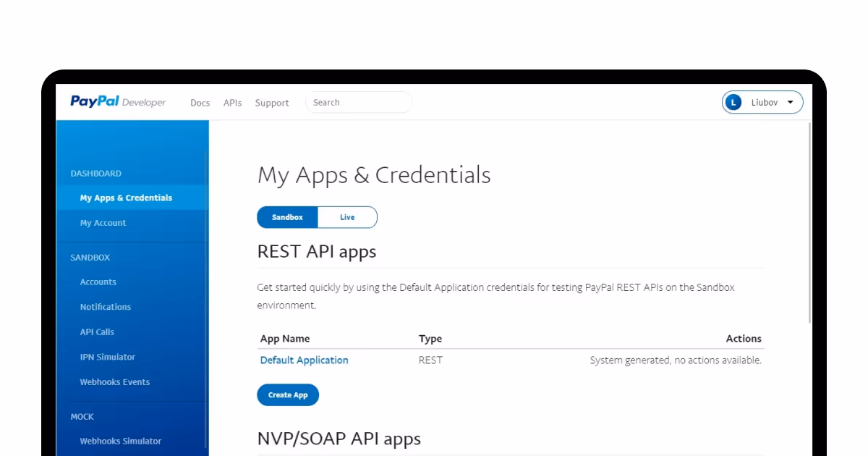
Task: Click the Type column header
Action: click(430, 339)
